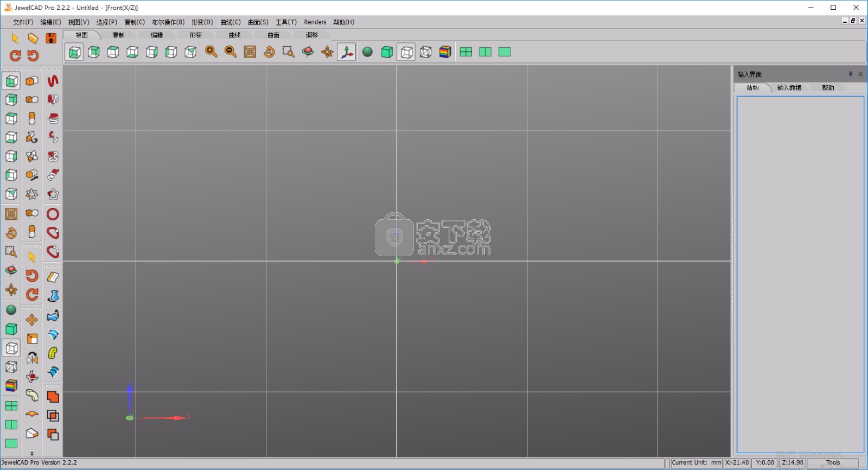Switch to the 形变 toolbar tab
868x470 pixels.
pyautogui.click(x=195, y=35)
